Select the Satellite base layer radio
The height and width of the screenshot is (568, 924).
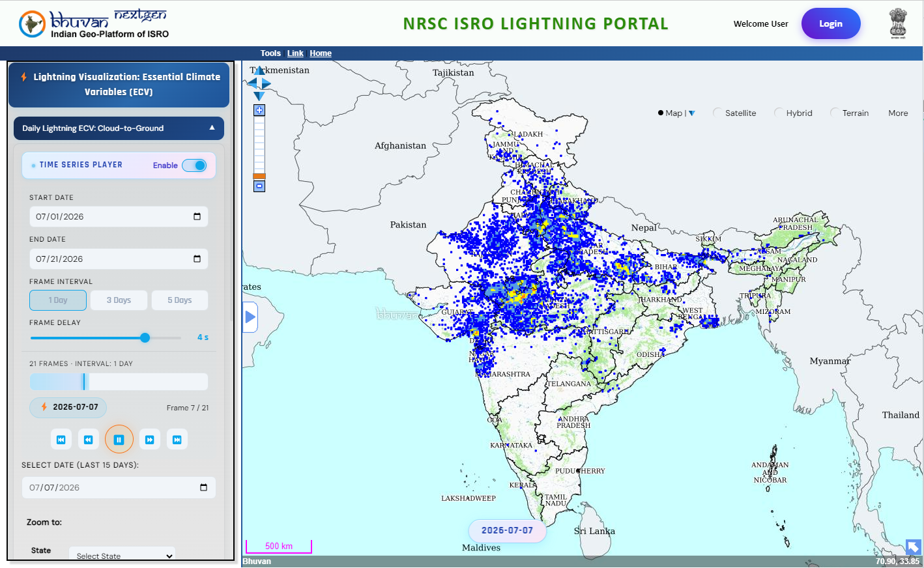(x=717, y=113)
